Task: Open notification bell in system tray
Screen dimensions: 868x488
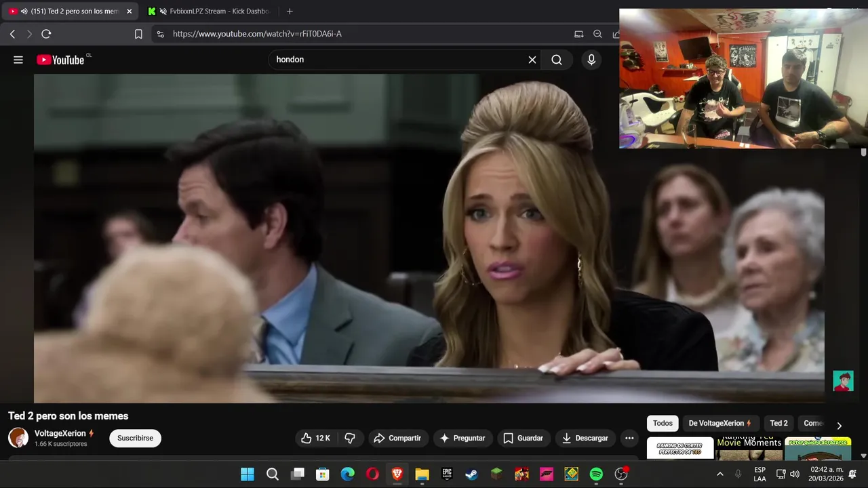Action: [853, 474]
